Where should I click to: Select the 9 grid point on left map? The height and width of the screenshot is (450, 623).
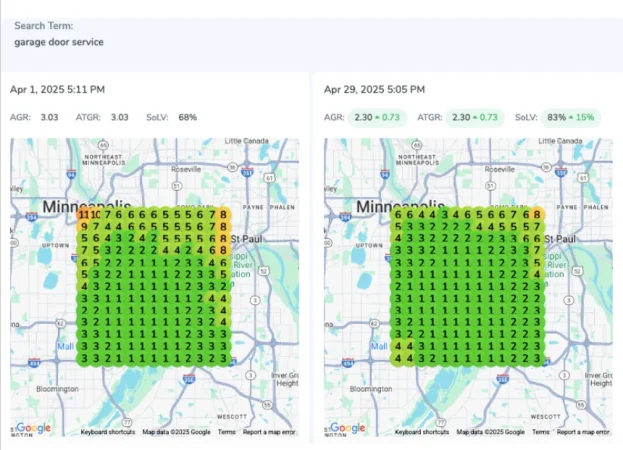tap(84, 227)
